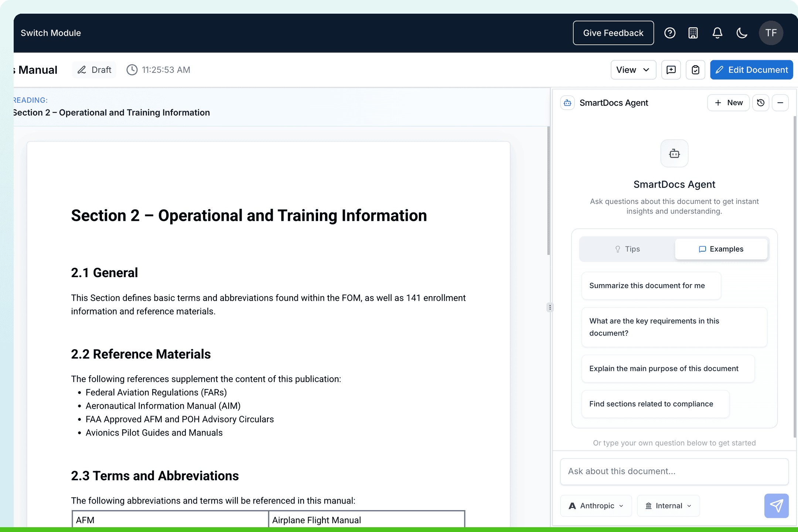Select 'Explain the main purpose' example
798x532 pixels.
point(668,368)
